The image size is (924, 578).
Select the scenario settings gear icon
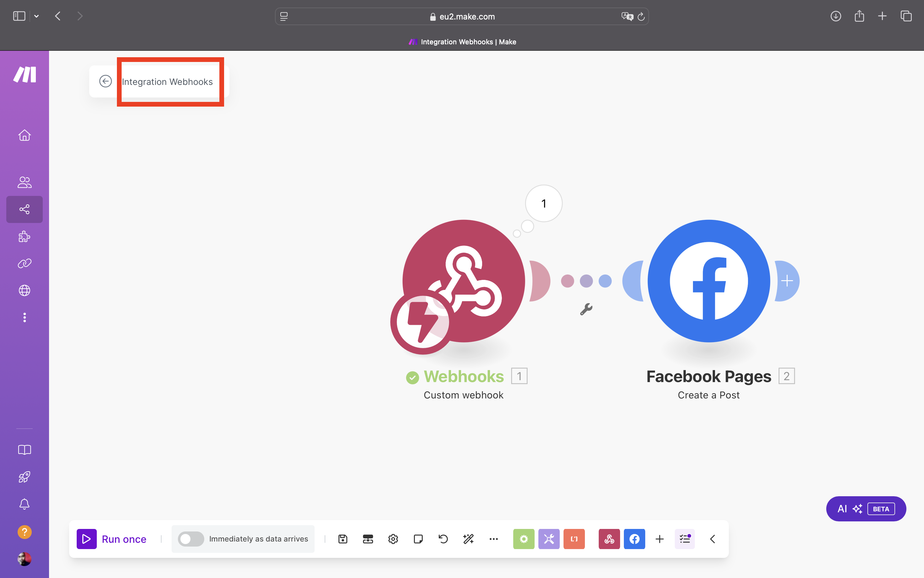coord(393,539)
